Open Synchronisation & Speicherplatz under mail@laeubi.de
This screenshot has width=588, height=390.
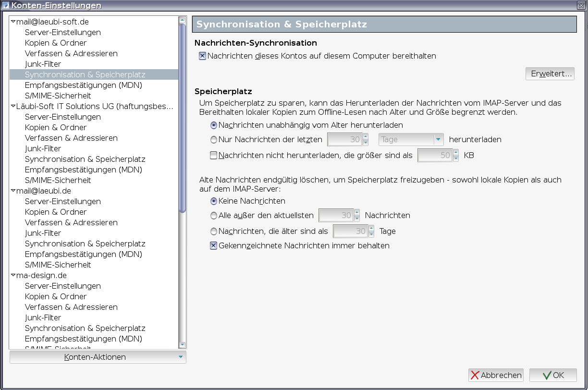tap(85, 244)
